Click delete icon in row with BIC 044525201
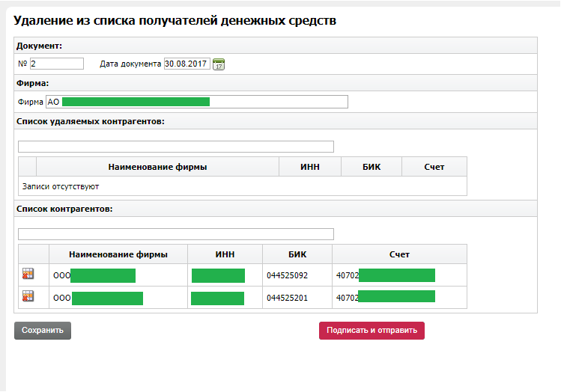The image size is (561, 392). [28, 296]
